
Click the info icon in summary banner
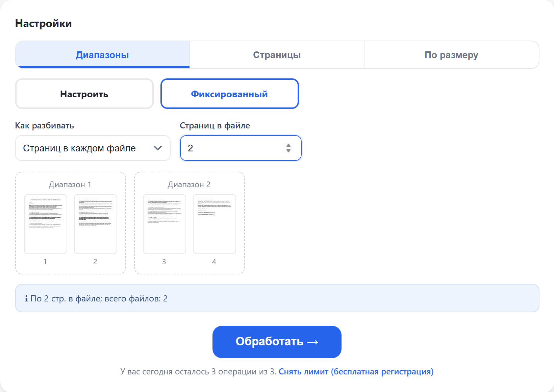26,299
